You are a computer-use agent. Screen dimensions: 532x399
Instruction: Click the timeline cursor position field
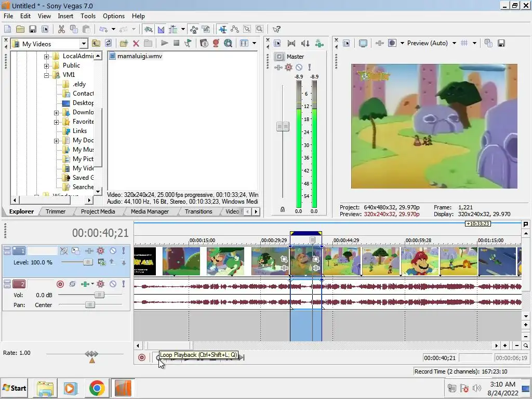[440, 358]
